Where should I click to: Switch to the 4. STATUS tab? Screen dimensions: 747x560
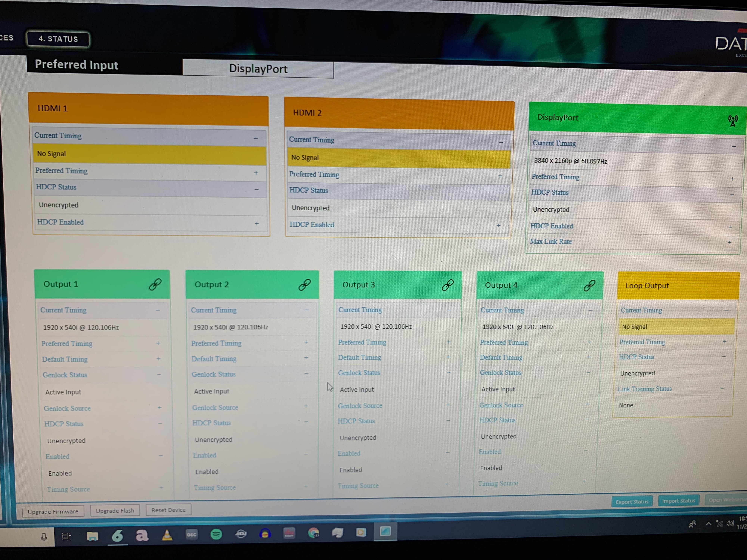[x=58, y=39]
